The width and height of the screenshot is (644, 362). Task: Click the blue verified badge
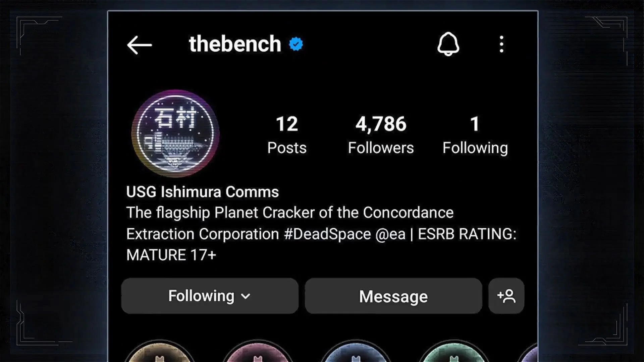point(296,44)
